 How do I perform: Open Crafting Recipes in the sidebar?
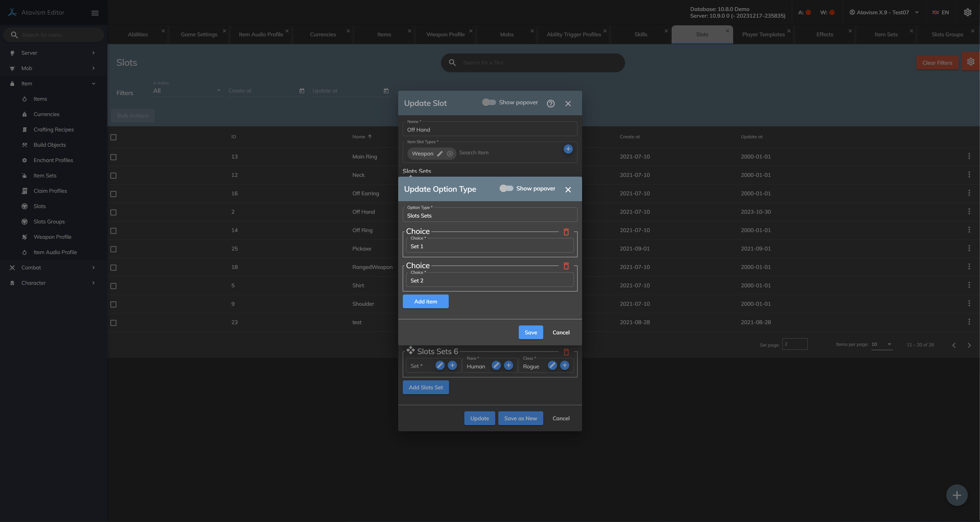point(54,129)
